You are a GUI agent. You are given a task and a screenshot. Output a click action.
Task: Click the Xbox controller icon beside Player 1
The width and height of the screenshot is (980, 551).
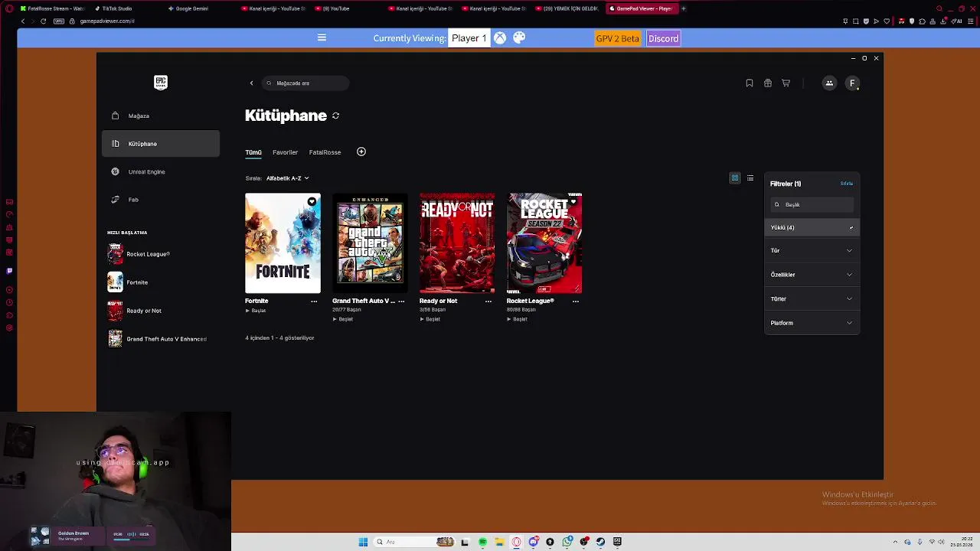coord(500,37)
